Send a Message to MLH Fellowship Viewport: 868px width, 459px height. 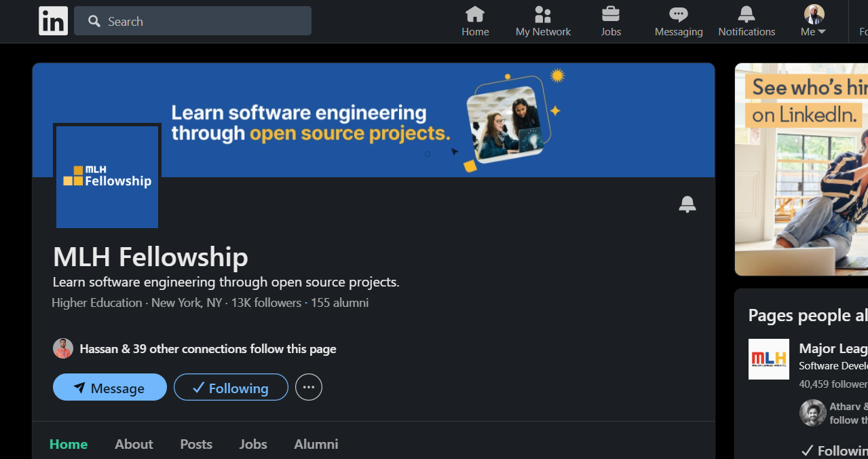pos(109,387)
